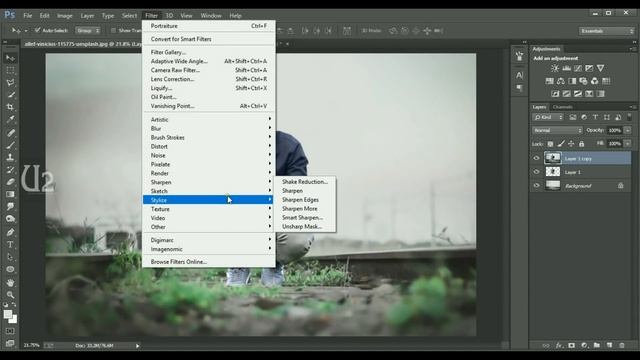Select the Liquify menu entry
The image size is (640, 360).
coord(208,88)
